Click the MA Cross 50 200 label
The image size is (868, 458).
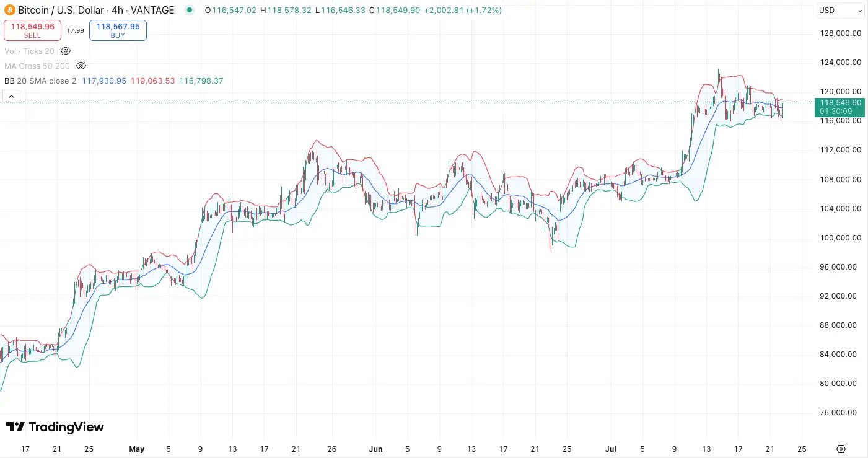point(37,66)
